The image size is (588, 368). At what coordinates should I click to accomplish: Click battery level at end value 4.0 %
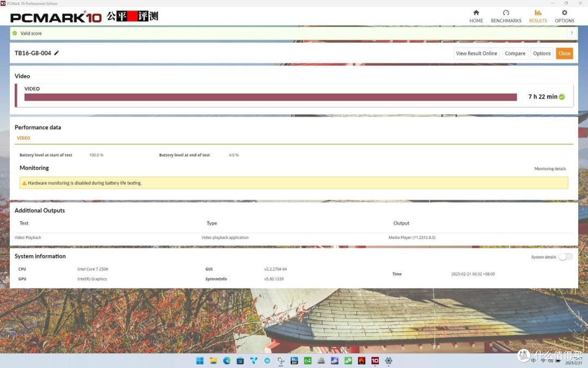pyautogui.click(x=234, y=155)
